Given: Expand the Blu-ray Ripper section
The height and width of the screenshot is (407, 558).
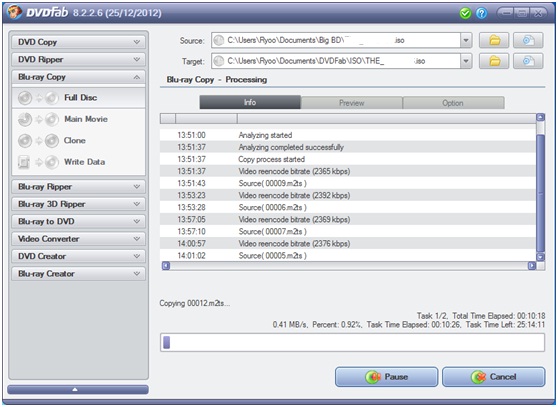Looking at the screenshot, I should pyautogui.click(x=79, y=187).
